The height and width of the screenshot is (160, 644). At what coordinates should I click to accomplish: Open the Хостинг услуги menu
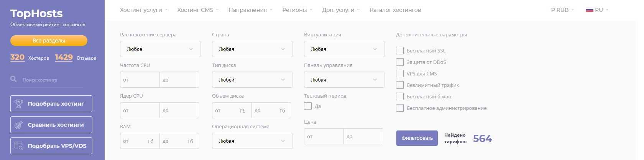pyautogui.click(x=143, y=10)
